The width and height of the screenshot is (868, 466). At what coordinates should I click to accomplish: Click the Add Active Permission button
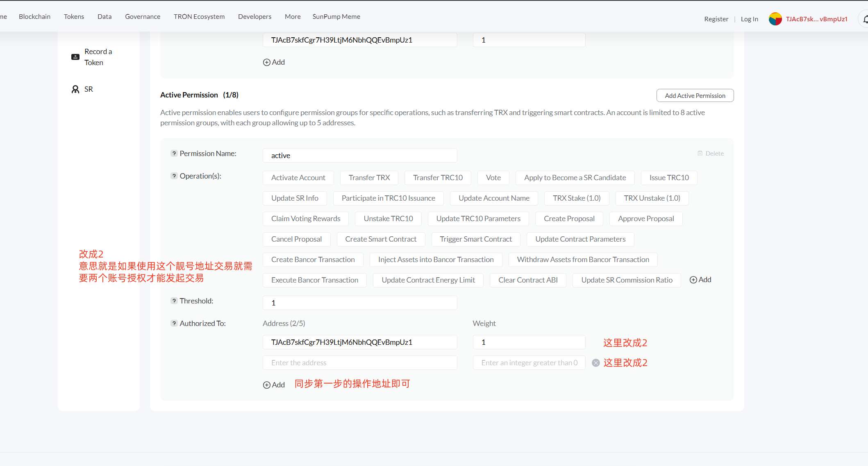coord(695,95)
